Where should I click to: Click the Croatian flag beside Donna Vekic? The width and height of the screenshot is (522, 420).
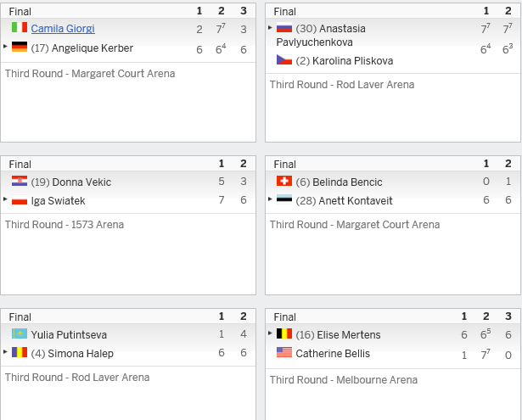tap(20, 181)
